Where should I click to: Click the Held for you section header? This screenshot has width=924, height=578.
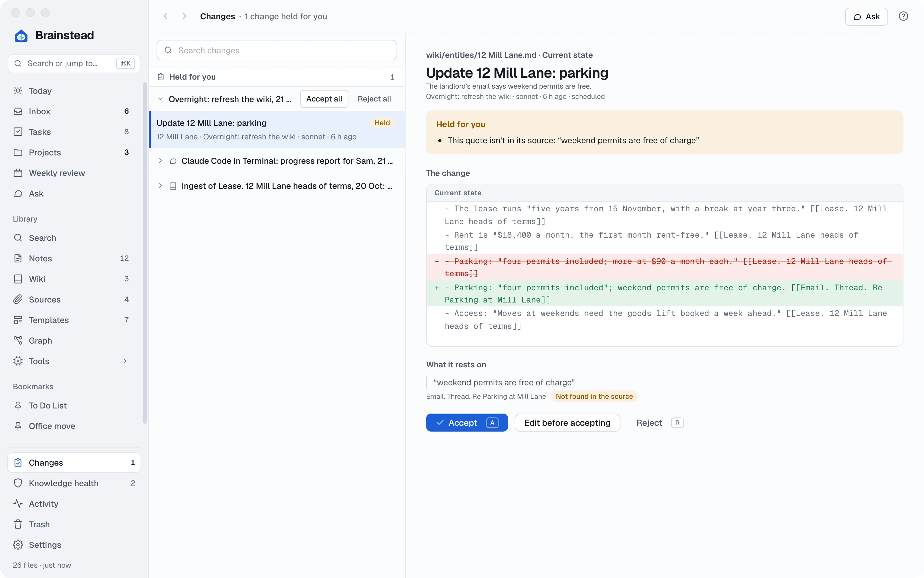coord(277,77)
